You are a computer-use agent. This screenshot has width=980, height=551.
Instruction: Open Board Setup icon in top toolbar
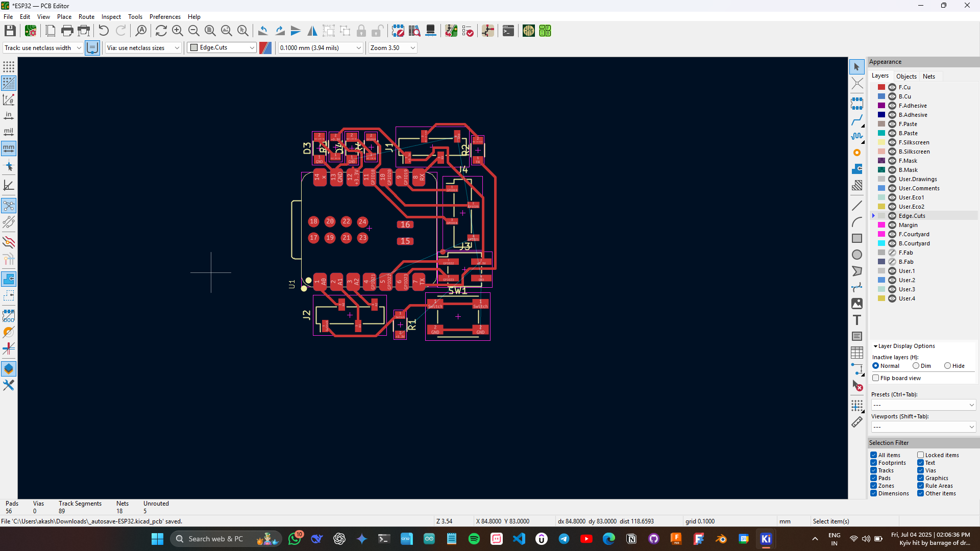pos(31,31)
